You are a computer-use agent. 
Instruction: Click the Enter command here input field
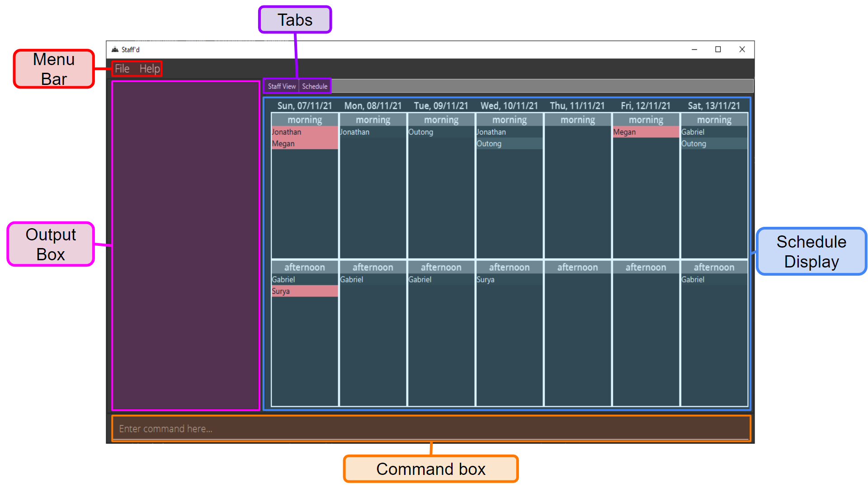pyautogui.click(x=431, y=428)
